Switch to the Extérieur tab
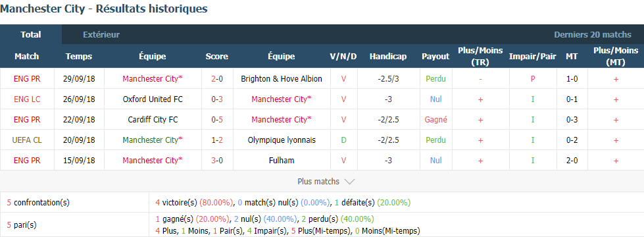Screen dimensions: 644x237 pyautogui.click(x=101, y=34)
